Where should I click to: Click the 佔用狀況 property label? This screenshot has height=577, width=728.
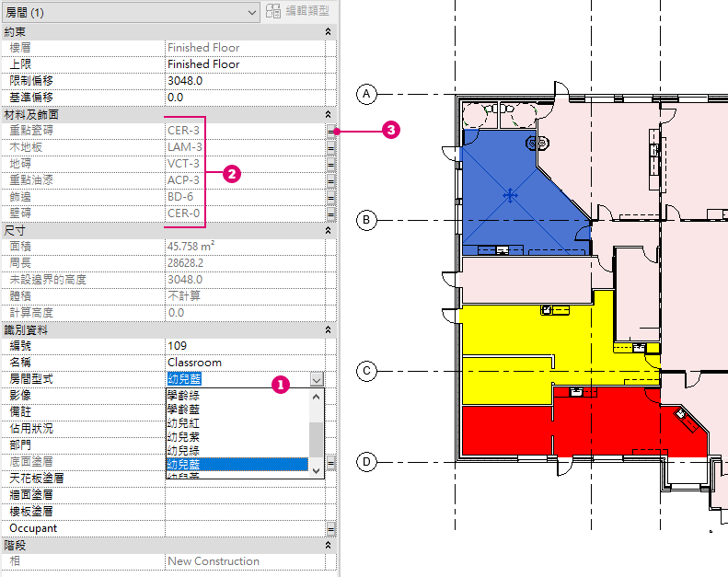coord(31,429)
